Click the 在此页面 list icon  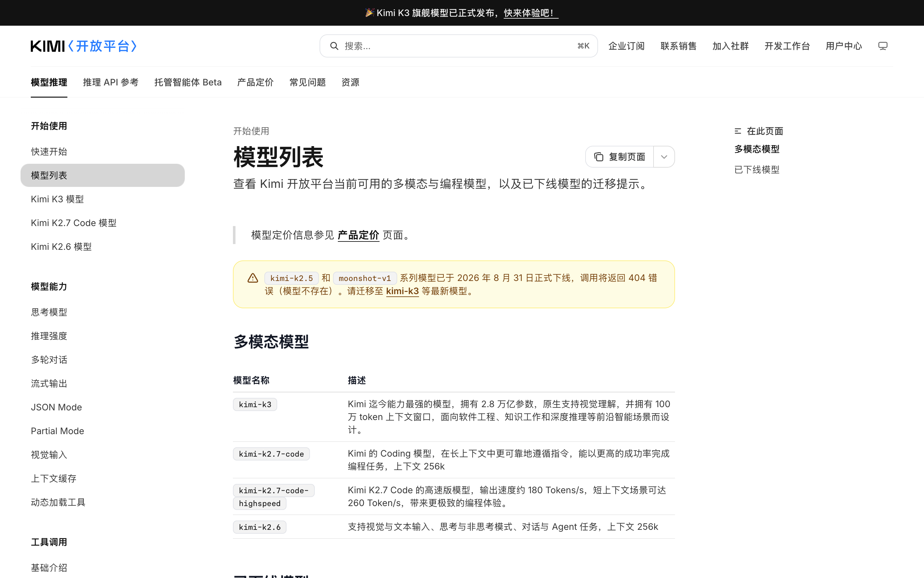(738, 131)
